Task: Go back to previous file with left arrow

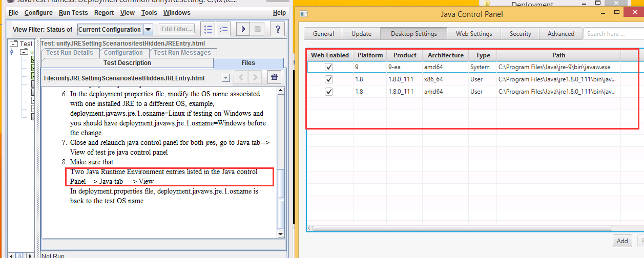Action: [x=241, y=78]
